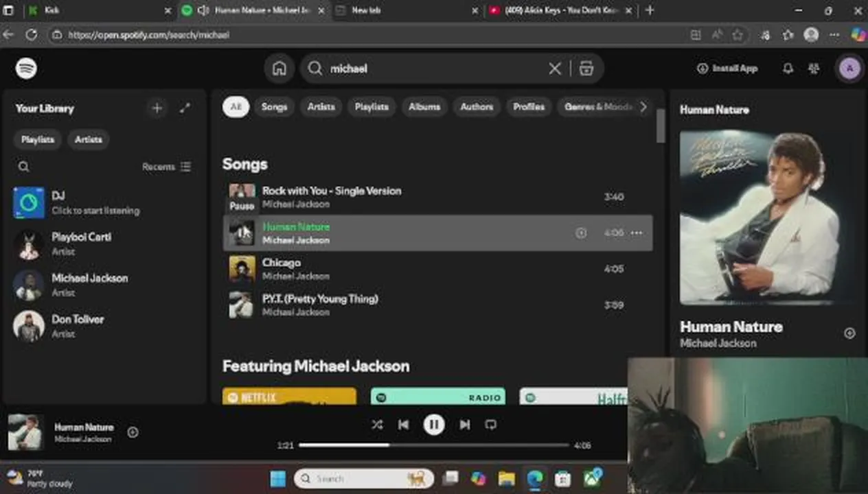Open the Recents sort dropdown

(x=166, y=167)
